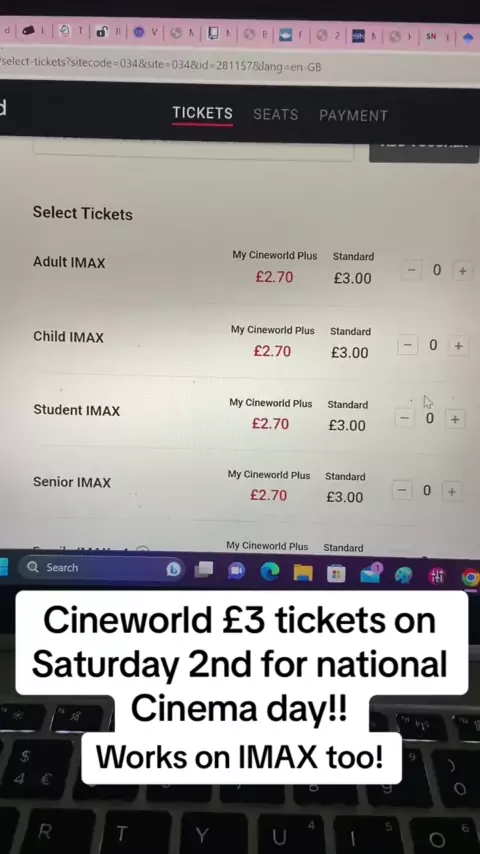Add one Child IMAX ticket

pos(458,346)
